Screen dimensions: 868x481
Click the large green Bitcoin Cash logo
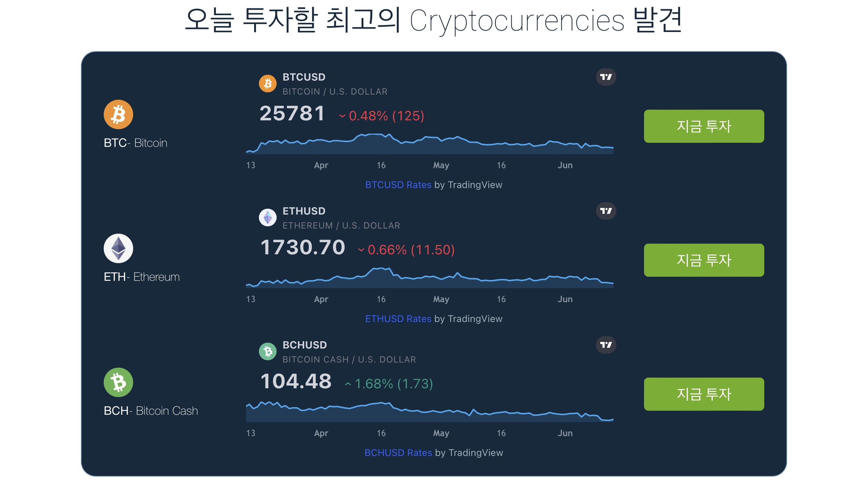click(x=118, y=382)
